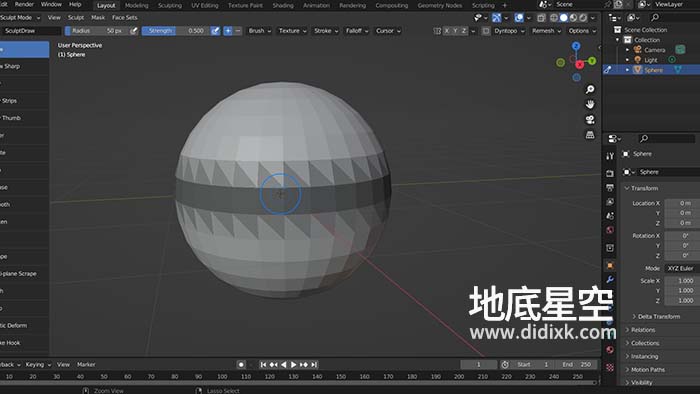The image size is (700, 394).
Task: Open the Mask menu
Action: 98,17
